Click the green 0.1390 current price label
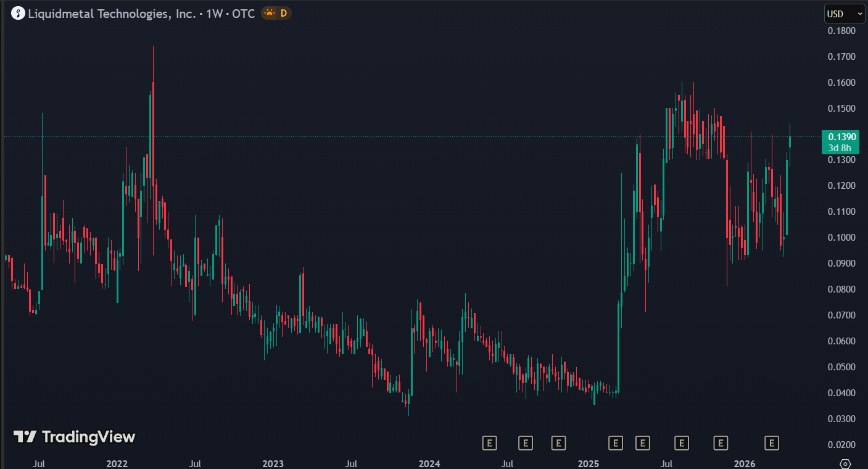The image size is (868, 469). coord(841,142)
